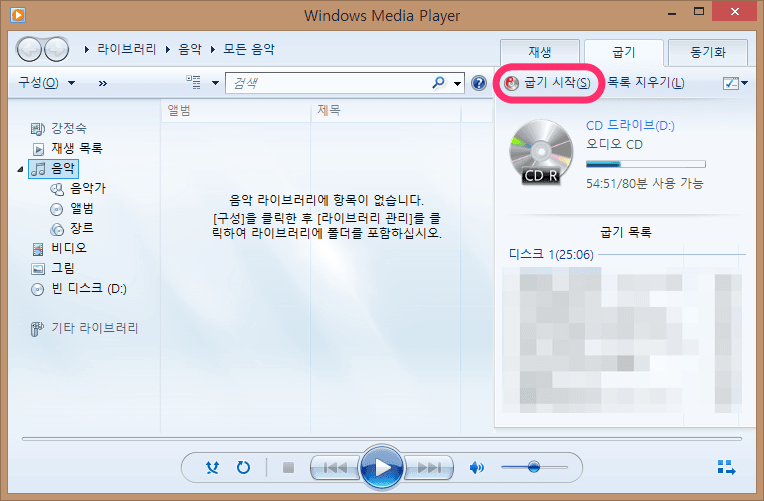Click the disc capacity progress bar
Image resolution: width=764 pixels, height=501 pixels.
(646, 164)
